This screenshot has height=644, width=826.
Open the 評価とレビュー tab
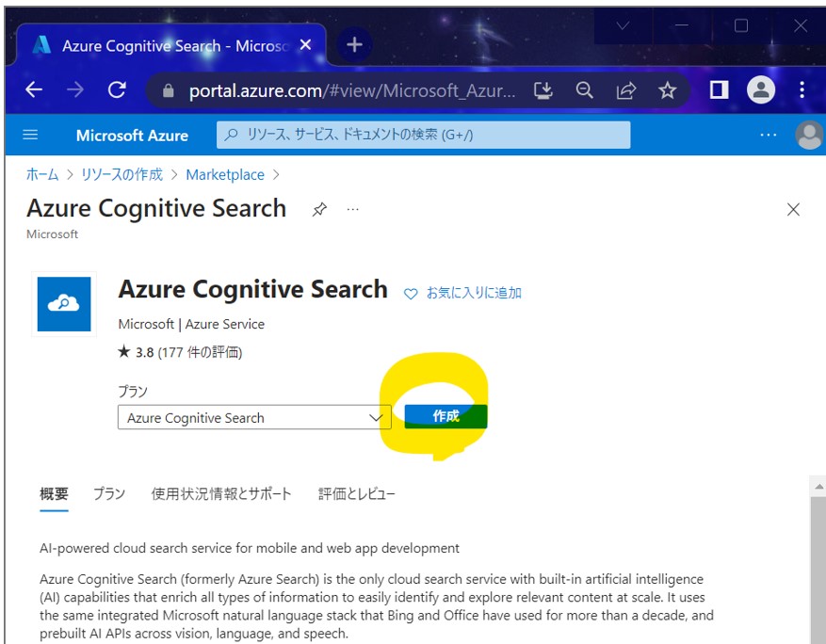(x=357, y=494)
